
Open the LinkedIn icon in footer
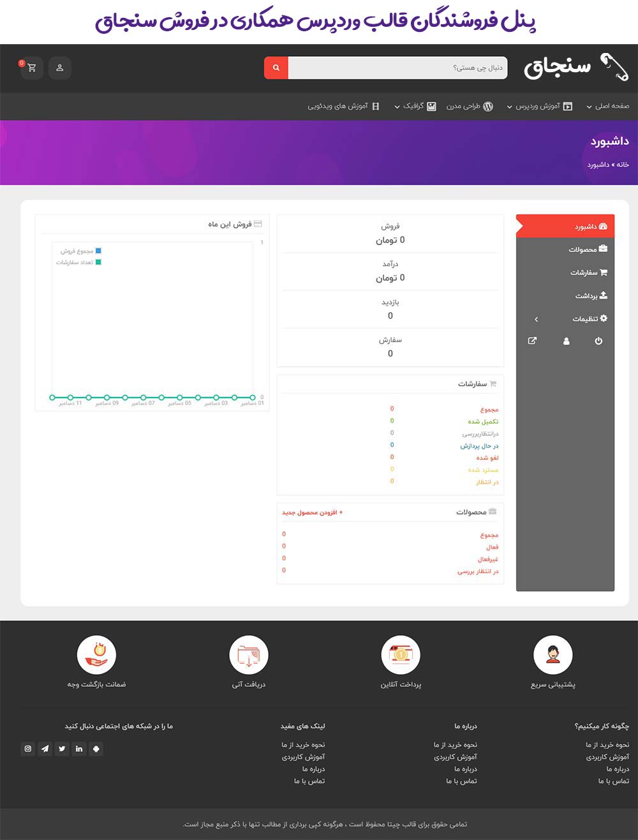pos(79,749)
